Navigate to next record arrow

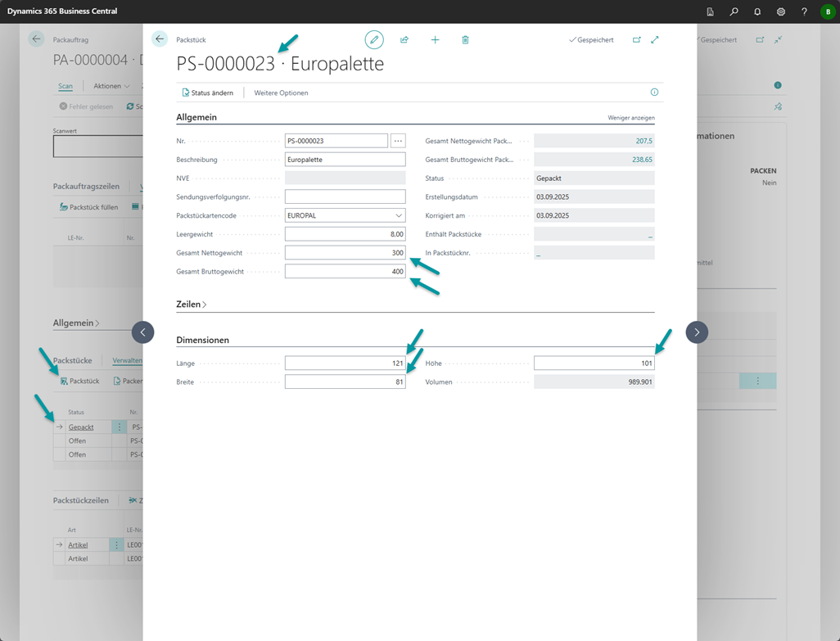tap(697, 332)
